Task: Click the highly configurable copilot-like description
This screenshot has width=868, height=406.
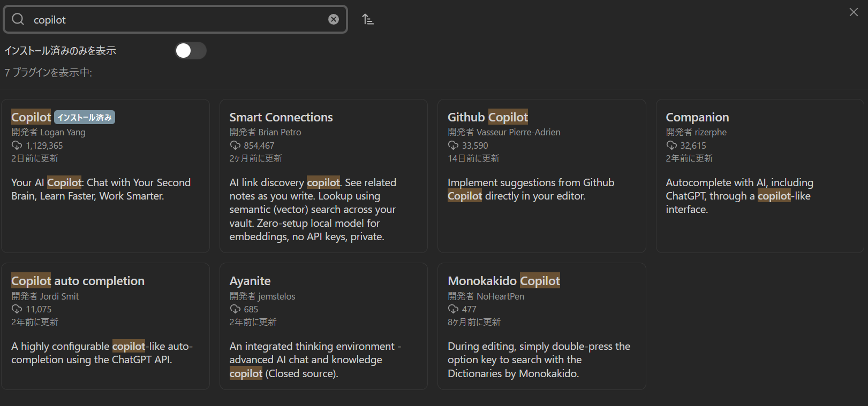Action: click(x=102, y=353)
